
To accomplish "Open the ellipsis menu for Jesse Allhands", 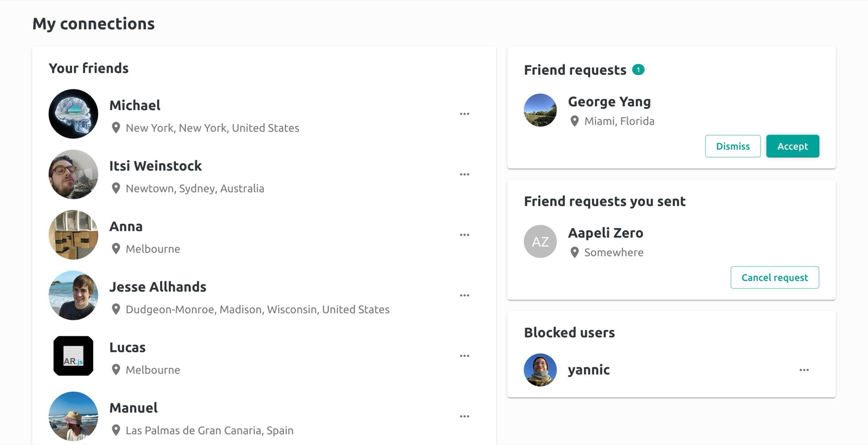I will coord(464,295).
